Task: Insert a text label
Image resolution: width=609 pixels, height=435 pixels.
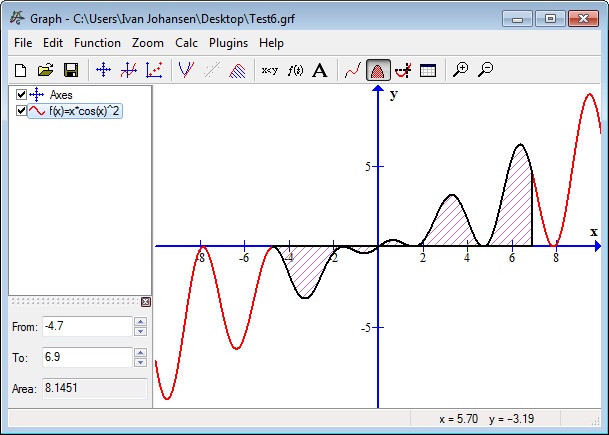Action: (320, 70)
